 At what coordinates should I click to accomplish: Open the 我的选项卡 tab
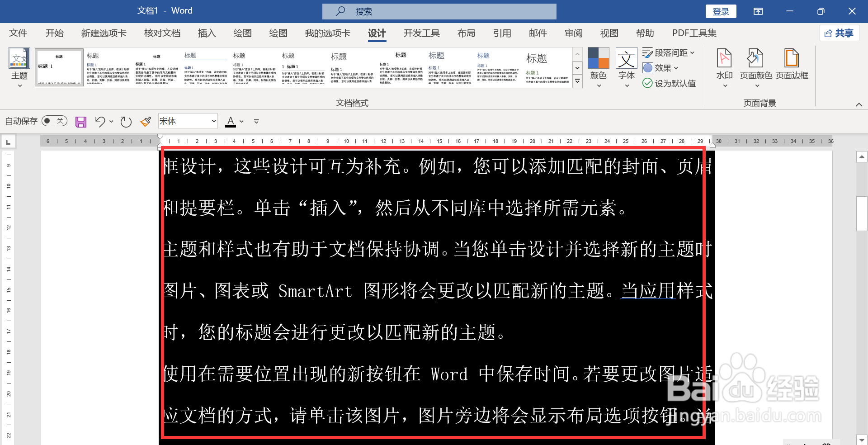[328, 33]
